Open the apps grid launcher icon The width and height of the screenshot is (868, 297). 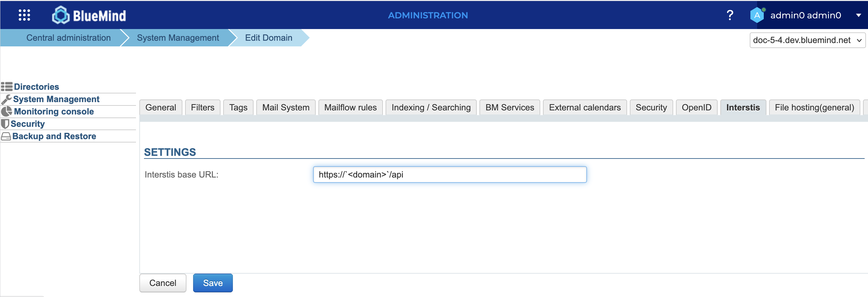(24, 15)
